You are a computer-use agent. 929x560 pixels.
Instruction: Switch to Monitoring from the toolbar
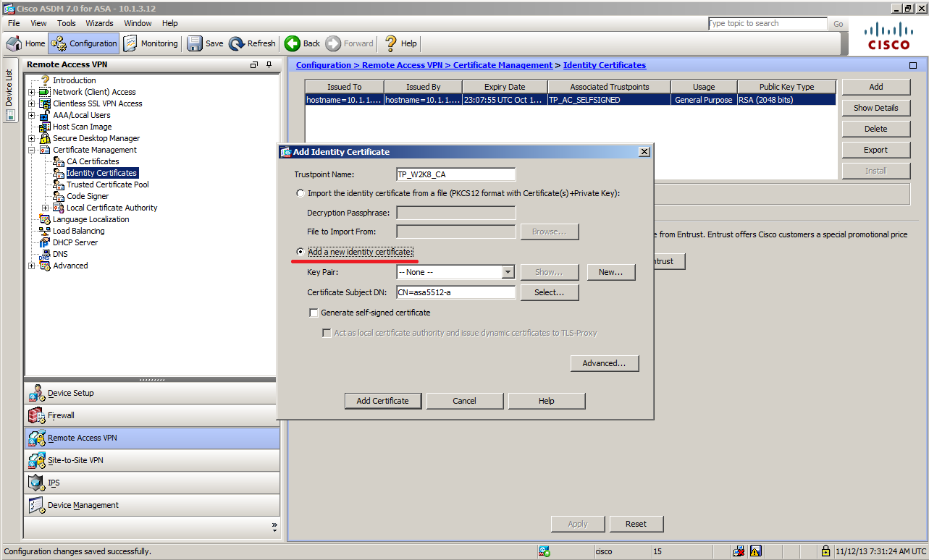tap(151, 43)
